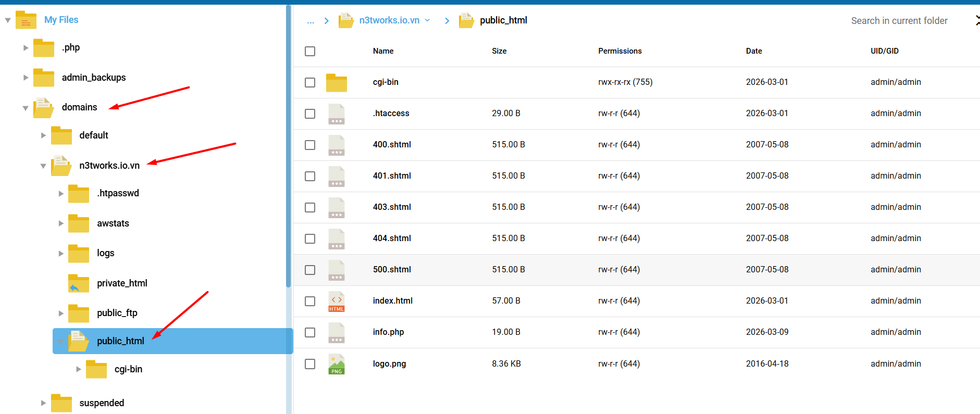Click the cgi-bin folder icon in file list
This screenshot has height=414, width=980.
336,82
